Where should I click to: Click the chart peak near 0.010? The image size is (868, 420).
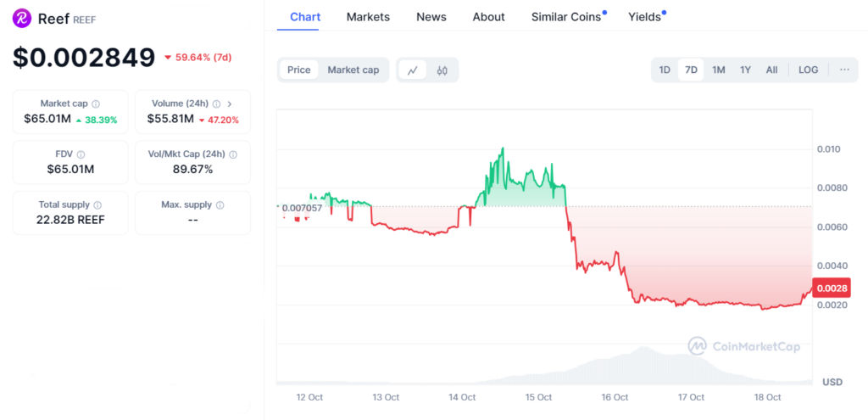pos(502,148)
